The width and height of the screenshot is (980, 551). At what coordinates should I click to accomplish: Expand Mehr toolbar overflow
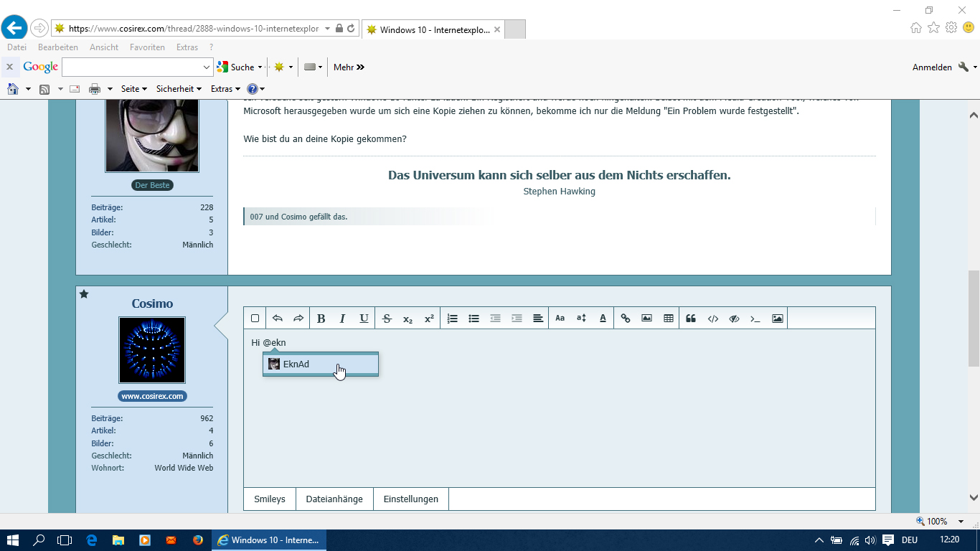coord(349,67)
